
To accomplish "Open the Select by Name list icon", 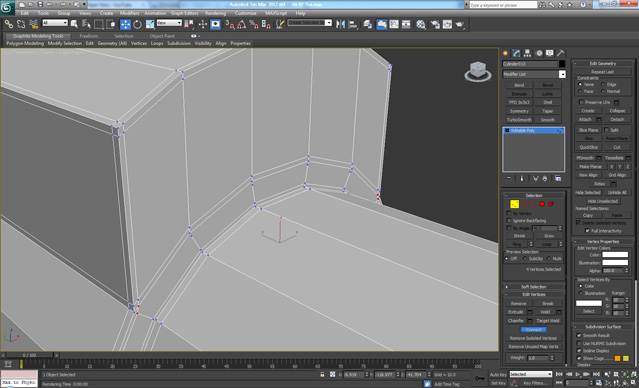I will point(86,24).
